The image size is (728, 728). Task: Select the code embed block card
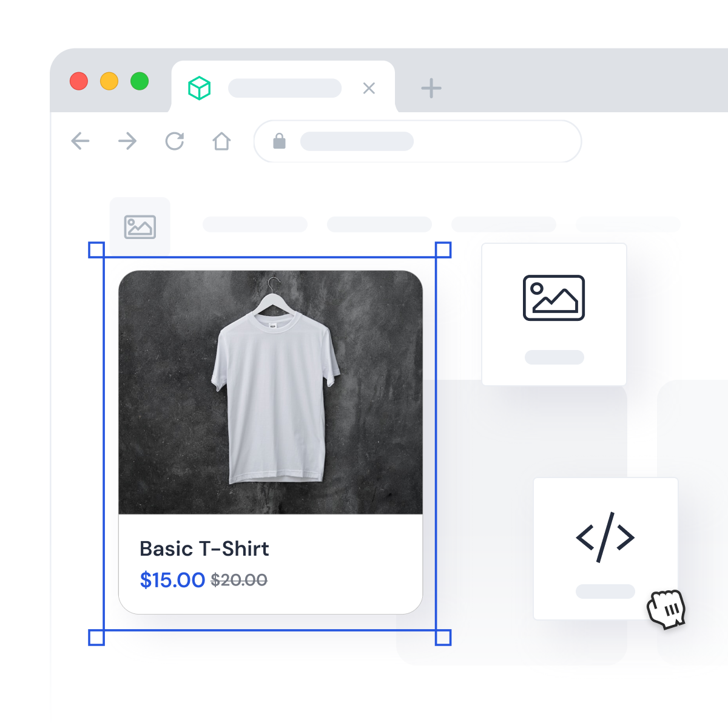[x=605, y=548]
